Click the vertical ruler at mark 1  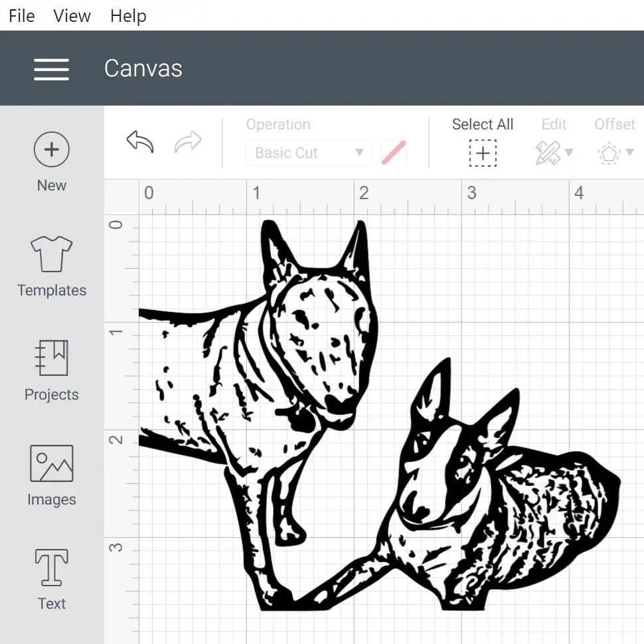point(116,332)
